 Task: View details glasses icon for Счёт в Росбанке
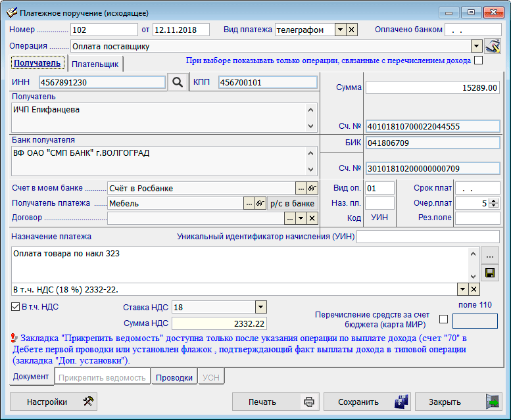[312, 188]
